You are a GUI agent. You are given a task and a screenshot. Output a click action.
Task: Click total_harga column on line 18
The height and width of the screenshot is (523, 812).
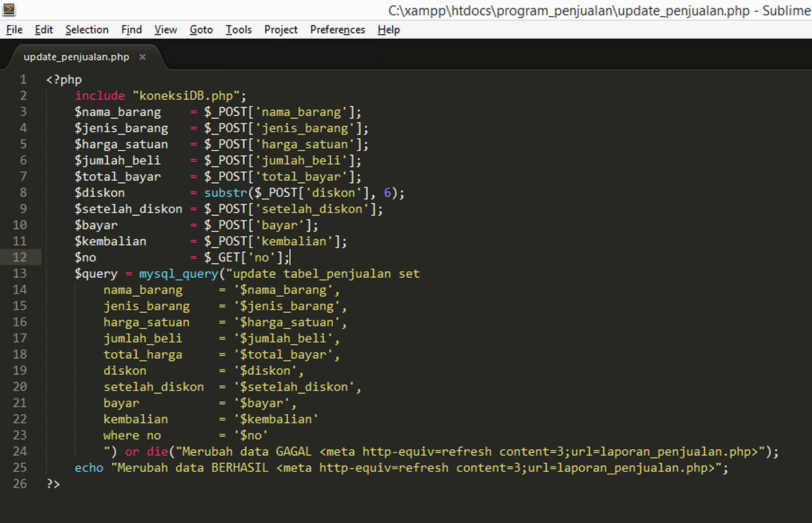coord(143,355)
